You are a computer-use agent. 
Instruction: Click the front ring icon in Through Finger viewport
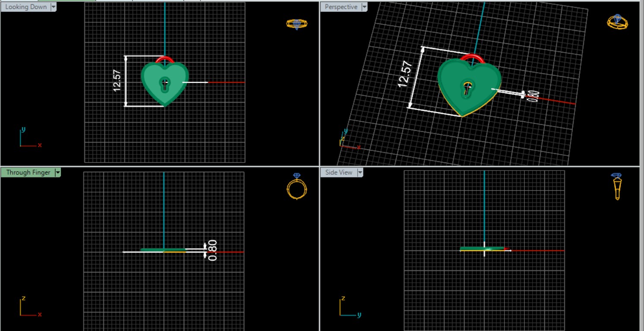pos(297,187)
